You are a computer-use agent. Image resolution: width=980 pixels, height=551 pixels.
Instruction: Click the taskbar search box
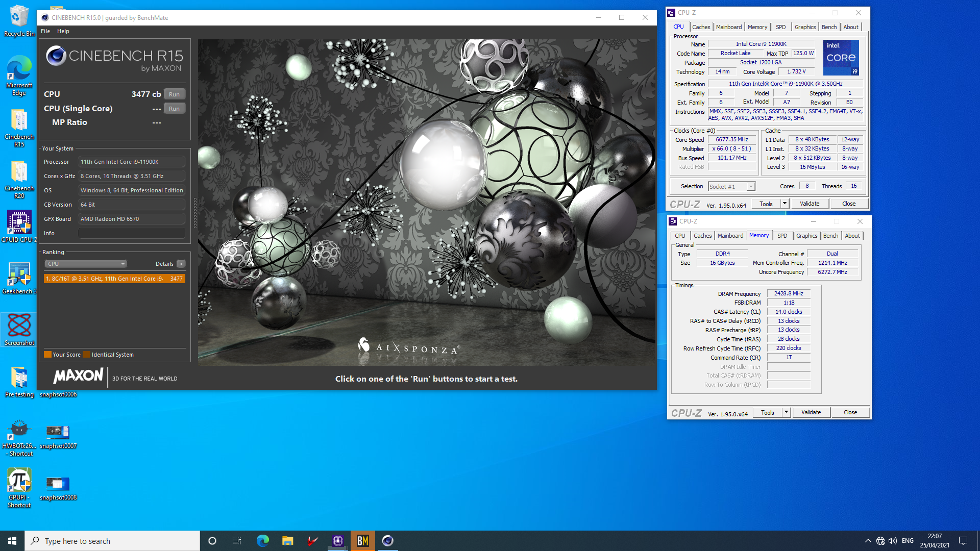click(x=112, y=541)
